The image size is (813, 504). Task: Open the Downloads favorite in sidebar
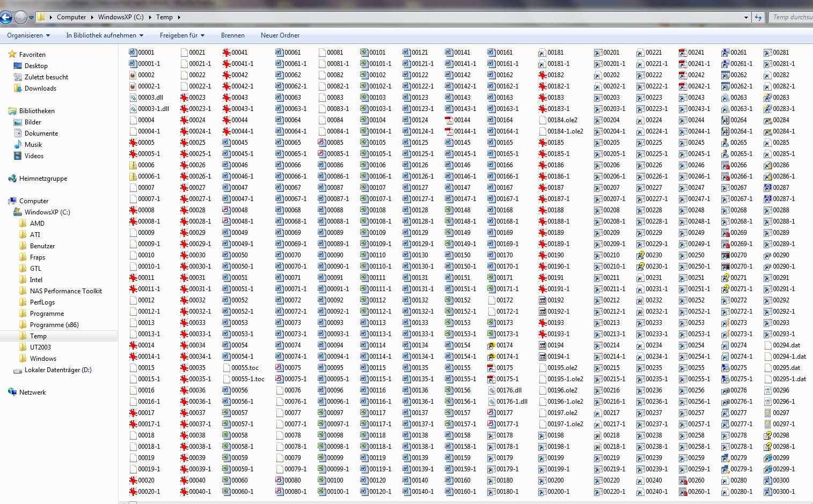click(x=40, y=88)
